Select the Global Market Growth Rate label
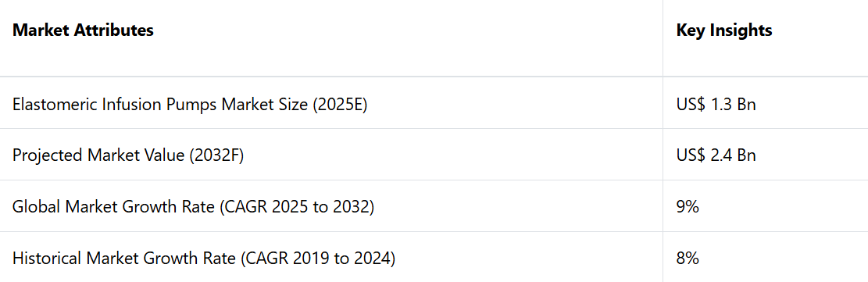This screenshot has height=282, width=868. 193,207
